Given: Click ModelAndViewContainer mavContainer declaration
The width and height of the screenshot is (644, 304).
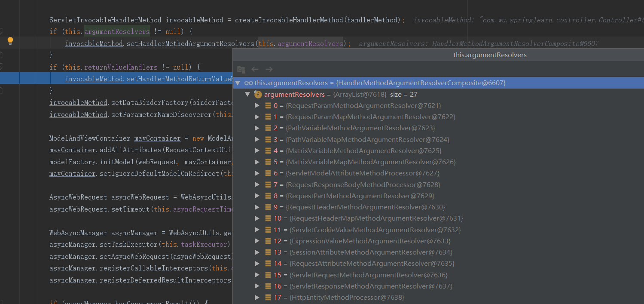Looking at the screenshot, I should click(x=141, y=138).
